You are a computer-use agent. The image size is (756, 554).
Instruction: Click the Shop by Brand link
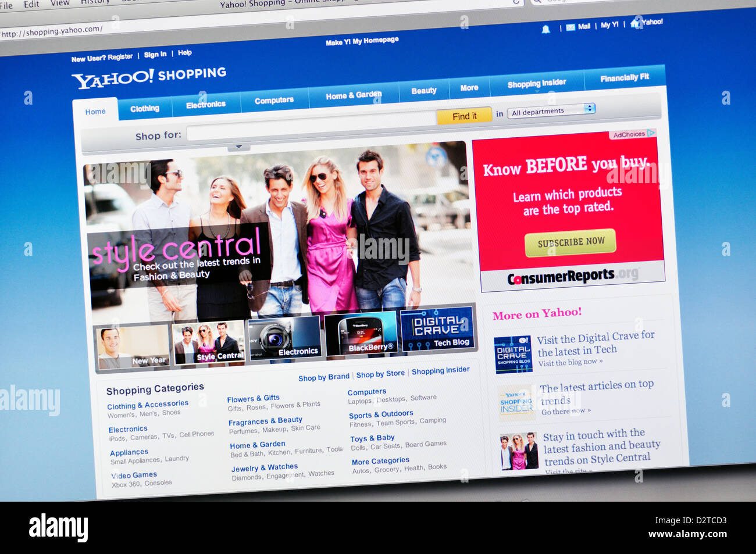pyautogui.click(x=324, y=377)
